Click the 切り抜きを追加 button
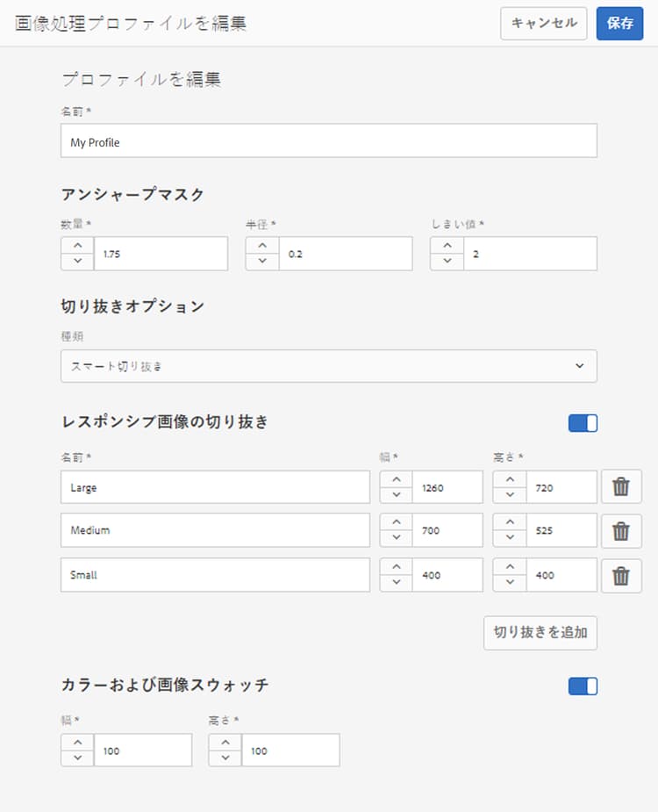Viewport: 658px width, 812px height. tap(540, 632)
